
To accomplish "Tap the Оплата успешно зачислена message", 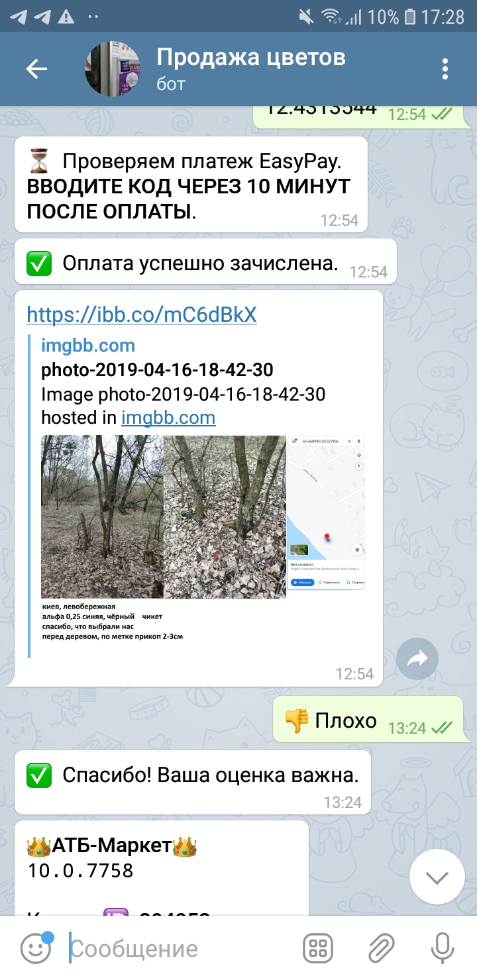I will click(205, 263).
